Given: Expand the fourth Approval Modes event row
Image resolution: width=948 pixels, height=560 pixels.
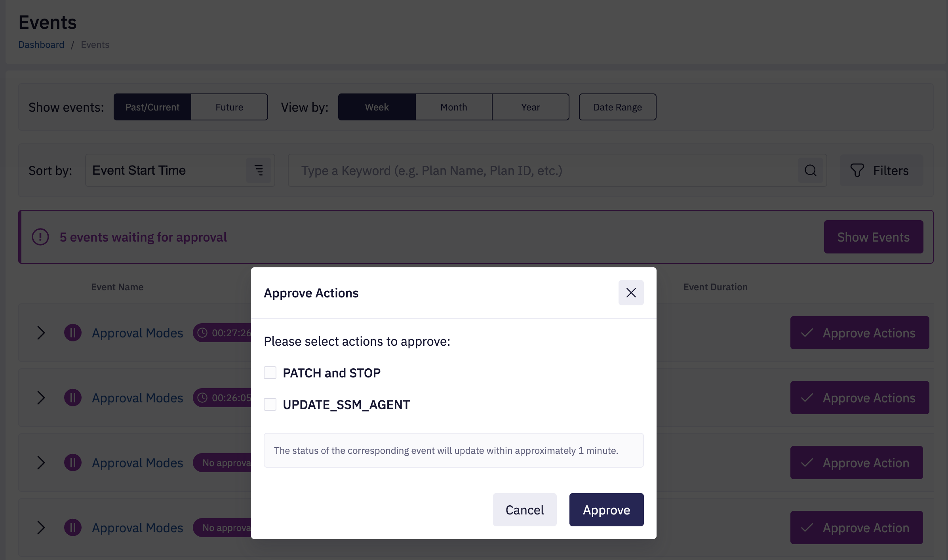Looking at the screenshot, I should [x=41, y=528].
